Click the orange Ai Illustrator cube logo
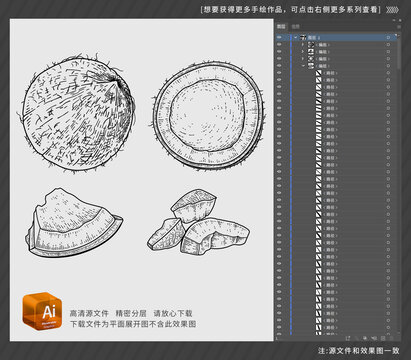 click(x=42, y=311)
